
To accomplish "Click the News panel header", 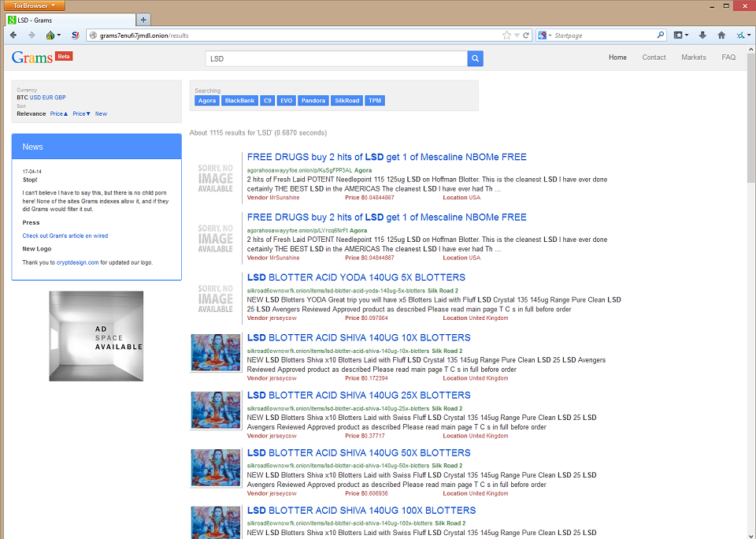I will (96, 147).
